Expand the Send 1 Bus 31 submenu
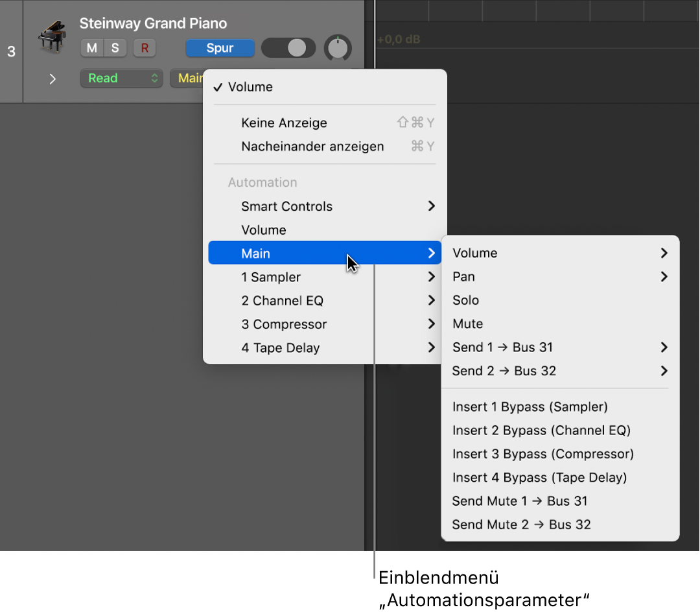700x614 pixels. (x=502, y=347)
